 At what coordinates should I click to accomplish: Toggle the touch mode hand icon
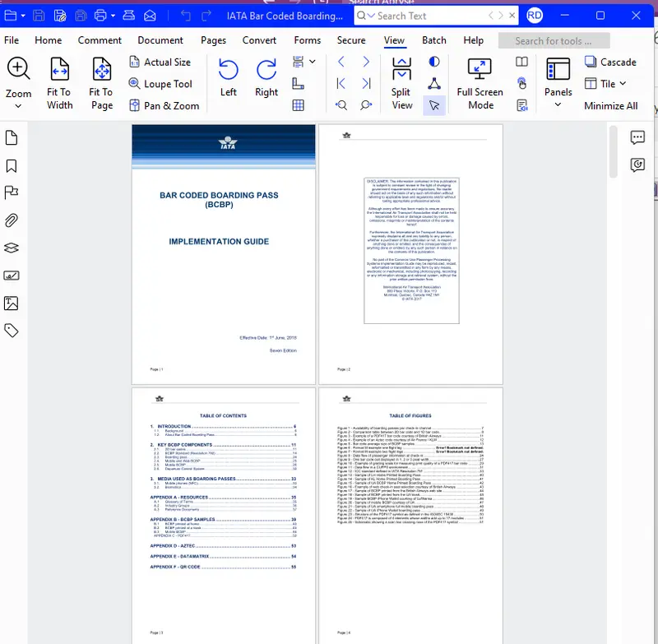521,84
